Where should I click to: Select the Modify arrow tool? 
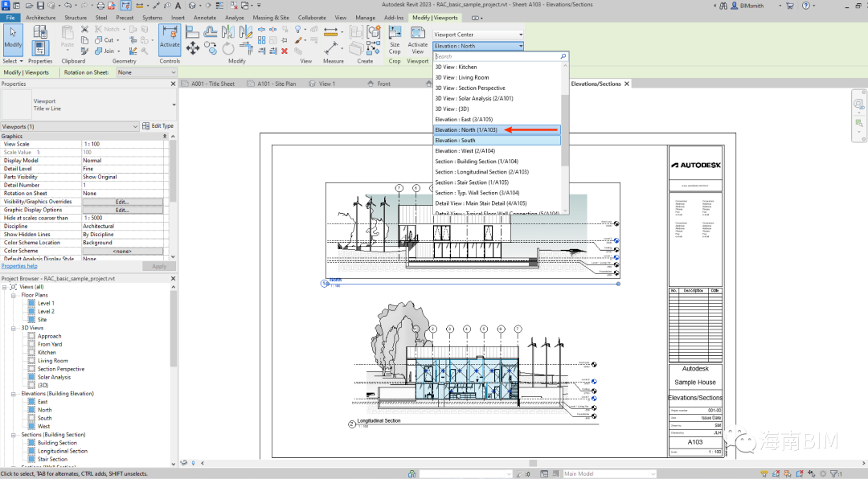[x=13, y=39]
